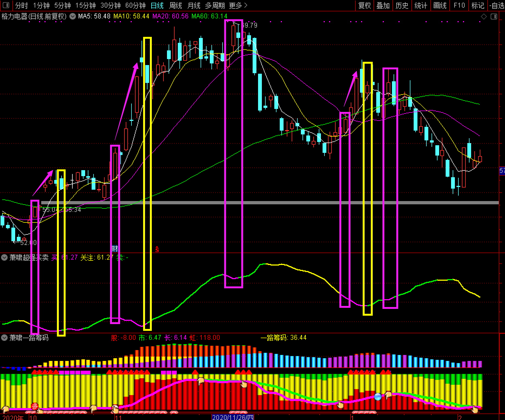Click the blue ball marker in chip panel

[378, 397]
